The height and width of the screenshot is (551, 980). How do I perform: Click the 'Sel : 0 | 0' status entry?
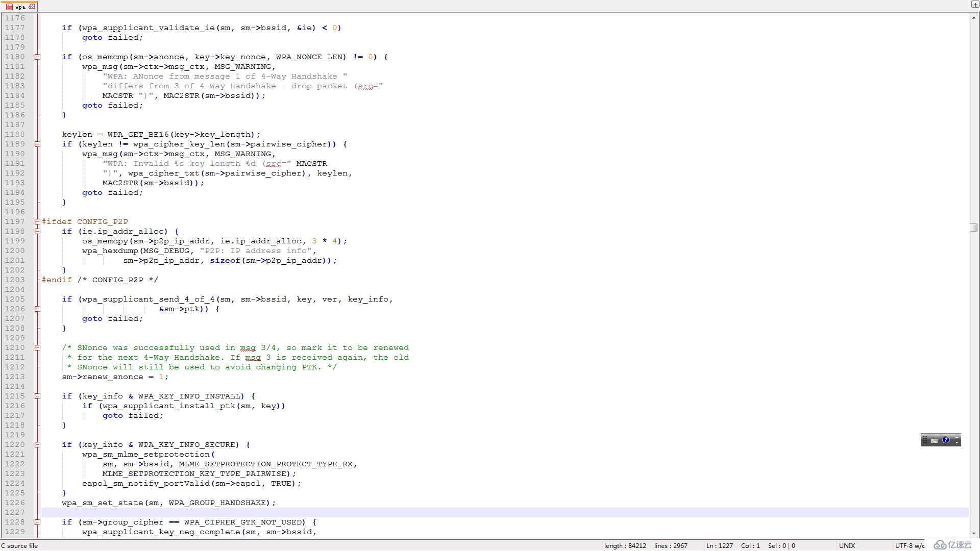pos(781,545)
